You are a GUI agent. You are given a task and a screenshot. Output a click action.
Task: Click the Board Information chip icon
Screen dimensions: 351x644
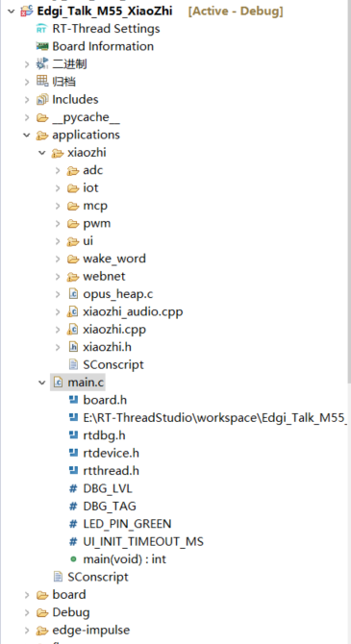click(42, 46)
